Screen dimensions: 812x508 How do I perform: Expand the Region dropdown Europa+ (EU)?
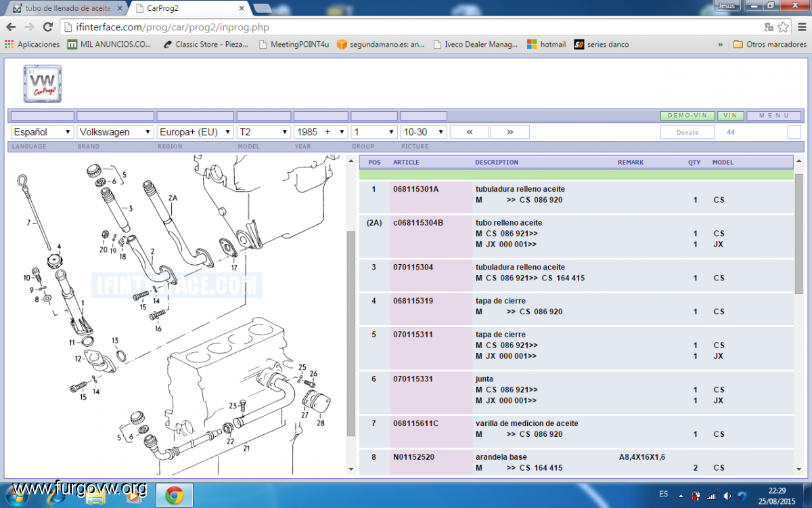[x=195, y=132]
